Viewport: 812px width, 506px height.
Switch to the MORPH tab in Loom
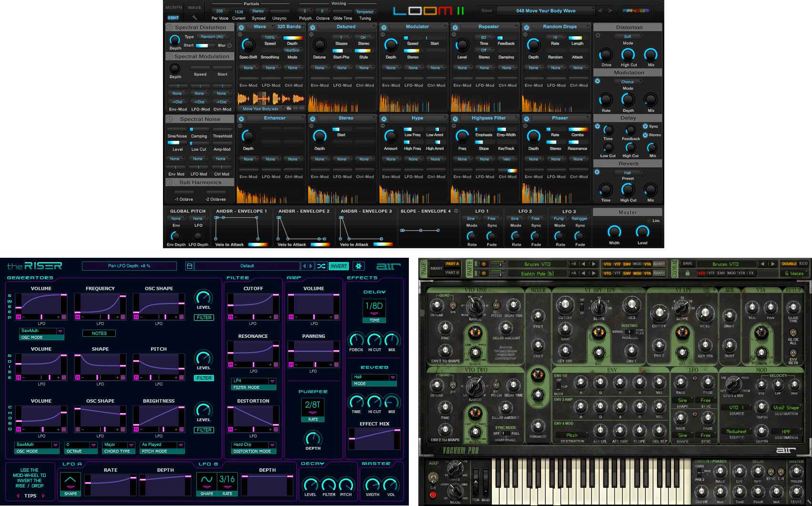pos(173,8)
